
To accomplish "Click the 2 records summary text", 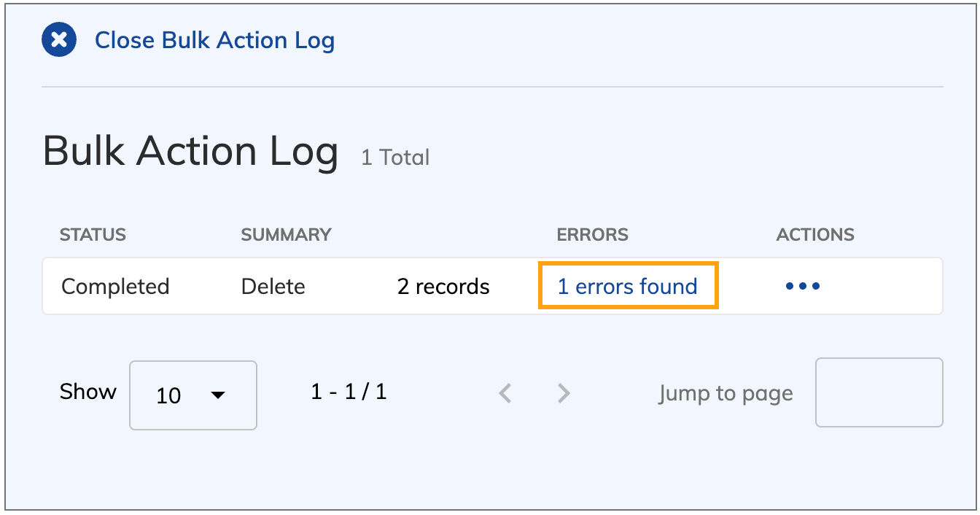I will (443, 287).
